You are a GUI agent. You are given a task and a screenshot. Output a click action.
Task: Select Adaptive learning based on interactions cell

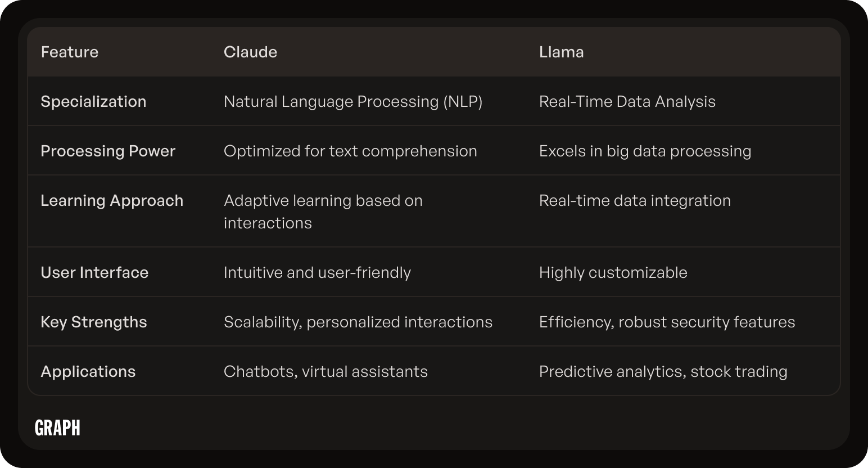pyautogui.click(x=323, y=211)
